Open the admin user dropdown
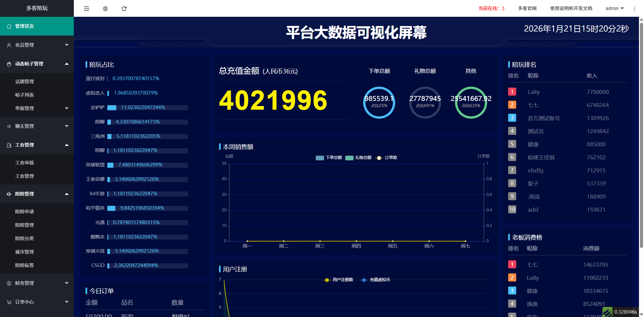 click(614, 9)
